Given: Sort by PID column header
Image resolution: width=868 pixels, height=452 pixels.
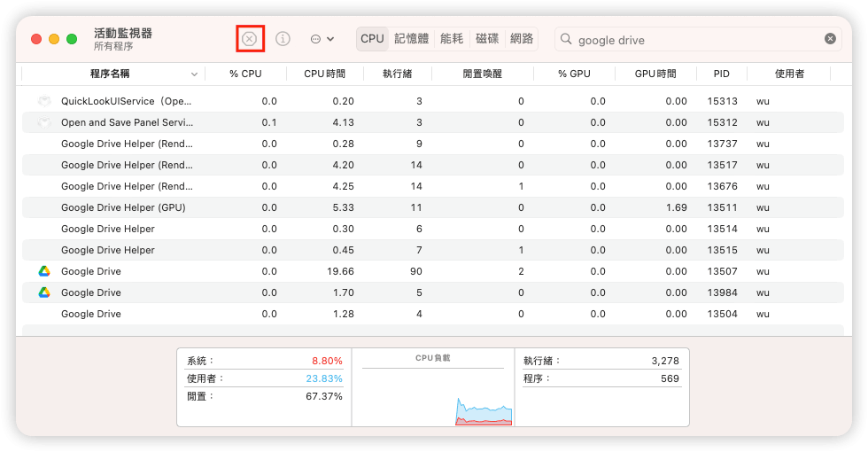Looking at the screenshot, I should [x=721, y=74].
